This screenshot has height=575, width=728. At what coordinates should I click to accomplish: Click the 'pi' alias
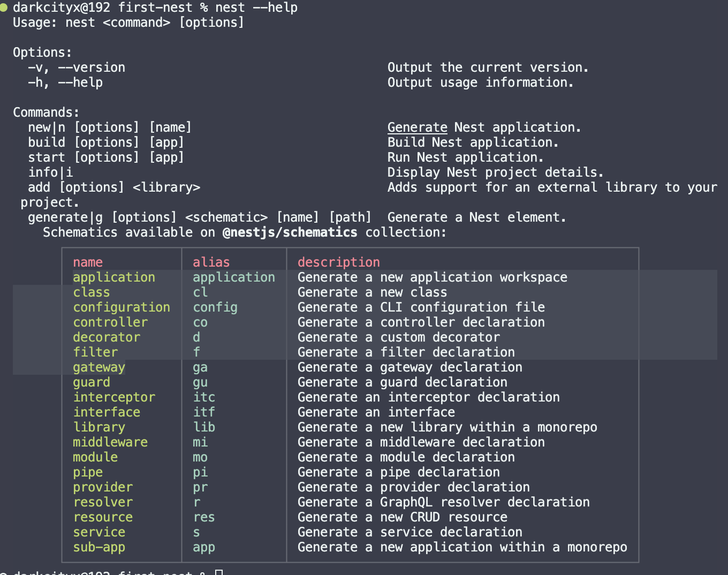coord(200,472)
